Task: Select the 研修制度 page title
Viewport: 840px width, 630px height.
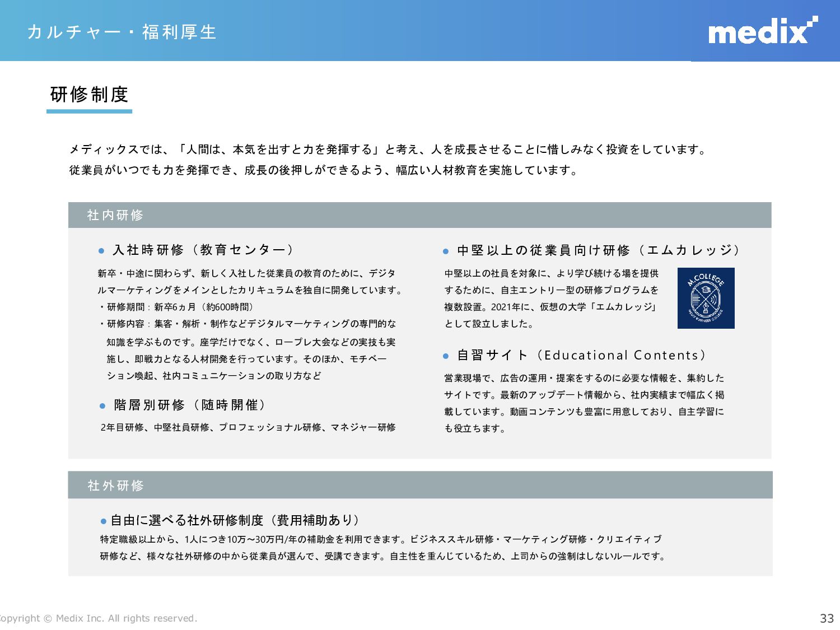Action: (90, 94)
